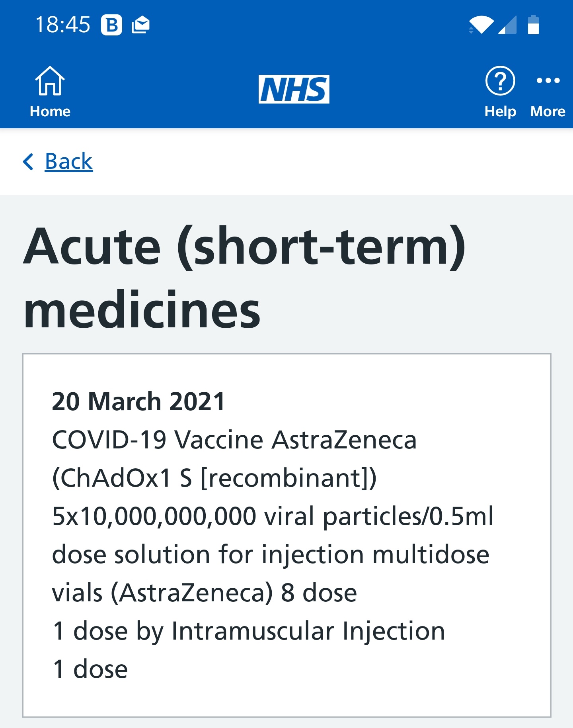
Task: Tap the 5x10,000,000,000 viral particles line
Action: coord(273,517)
